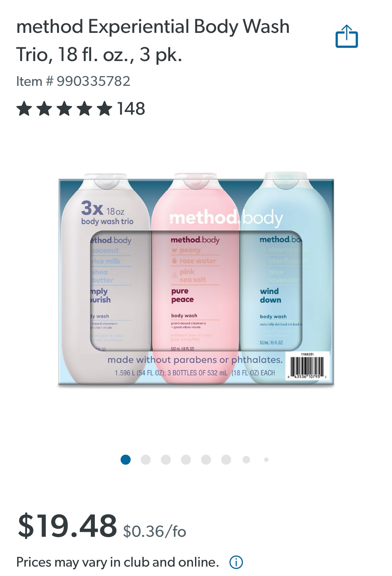This screenshot has height=576, width=392.
Task: Jump to the fifth carousel dot
Action: coord(206,460)
